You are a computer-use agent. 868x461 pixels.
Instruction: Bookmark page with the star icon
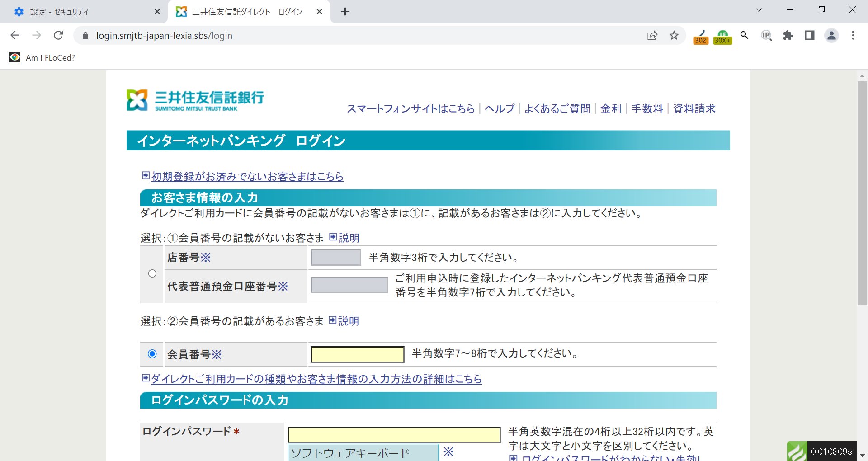(x=674, y=36)
